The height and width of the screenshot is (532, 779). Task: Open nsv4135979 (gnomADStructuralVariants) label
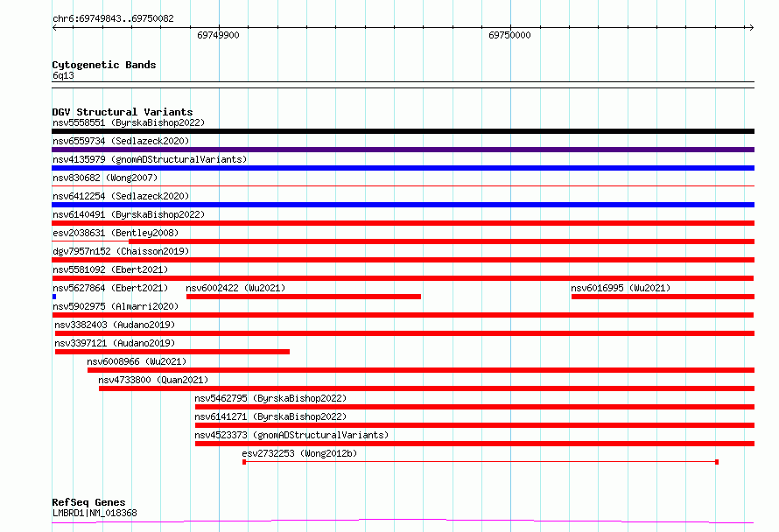(x=150, y=159)
